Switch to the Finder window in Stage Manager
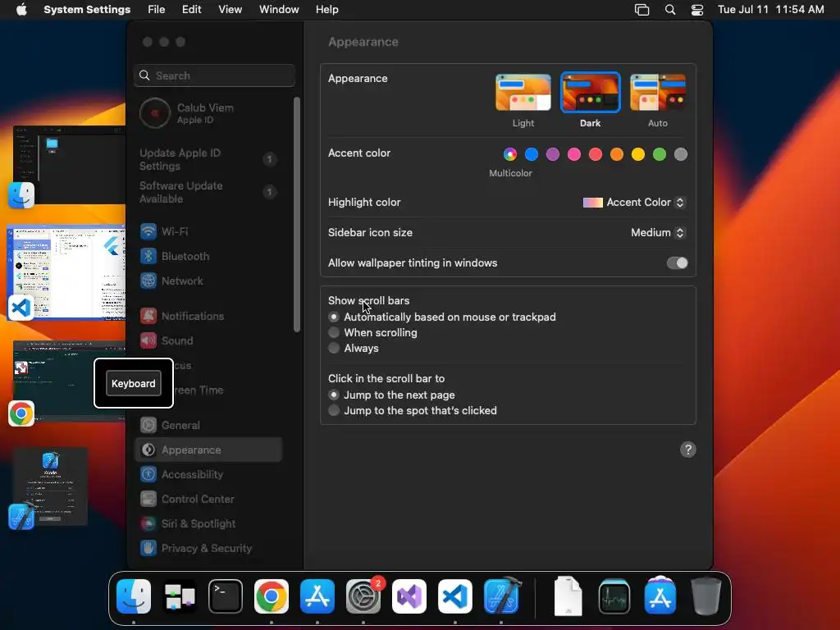Viewport: 840px width, 630px height. click(69, 164)
